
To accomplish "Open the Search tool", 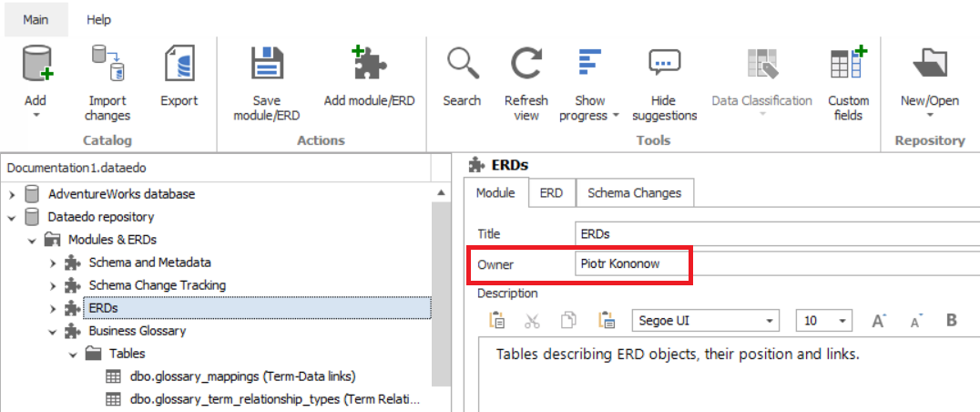I will tap(462, 66).
